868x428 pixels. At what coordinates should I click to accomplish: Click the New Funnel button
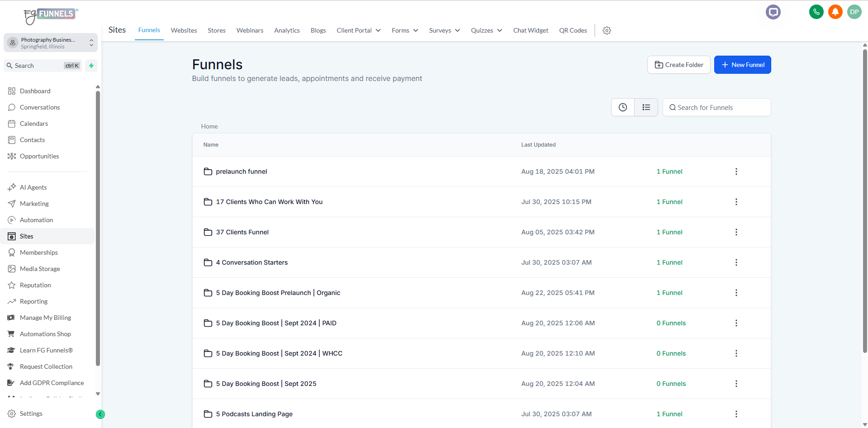click(742, 65)
